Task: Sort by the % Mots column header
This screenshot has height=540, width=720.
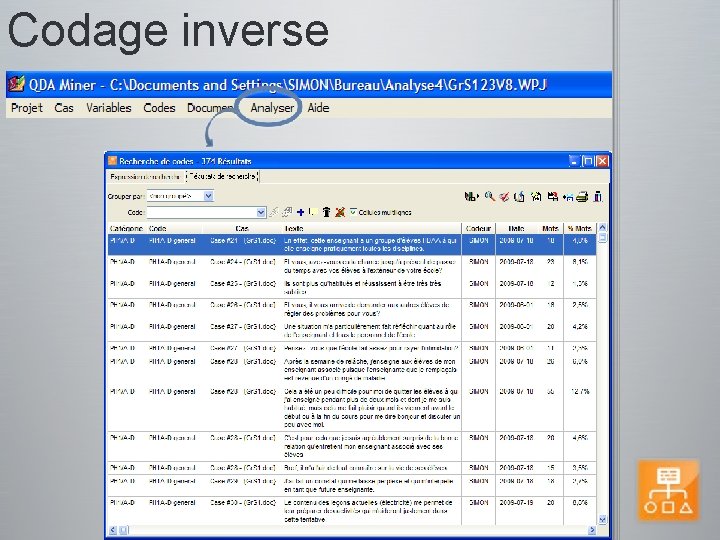Action: click(579, 228)
